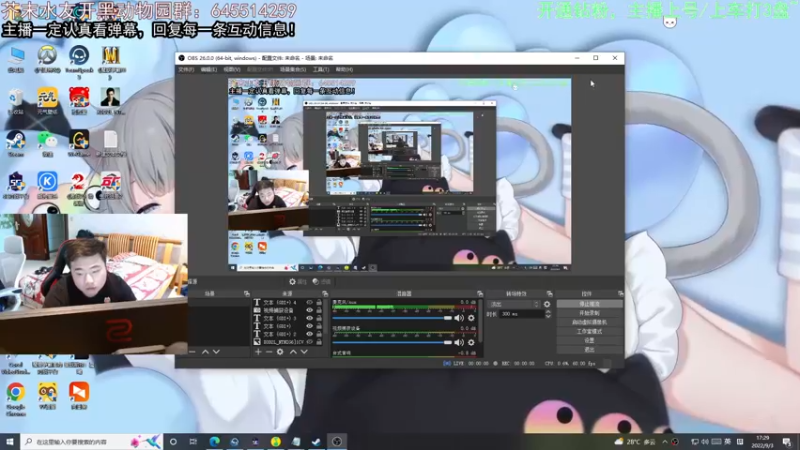Viewport: 800px width, 450px height.
Task: Open WeChat desktop shortcut
Action: [x=47, y=143]
